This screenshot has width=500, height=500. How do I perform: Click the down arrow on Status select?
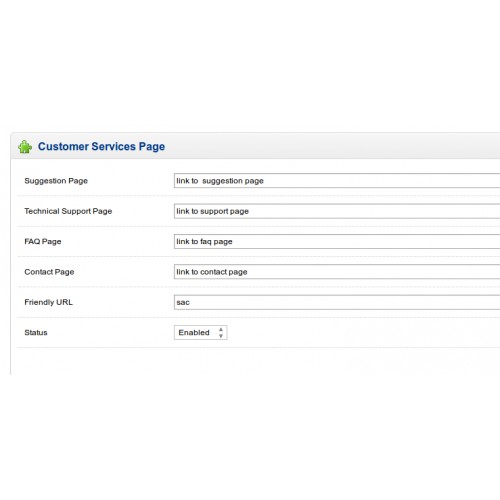(x=221, y=336)
